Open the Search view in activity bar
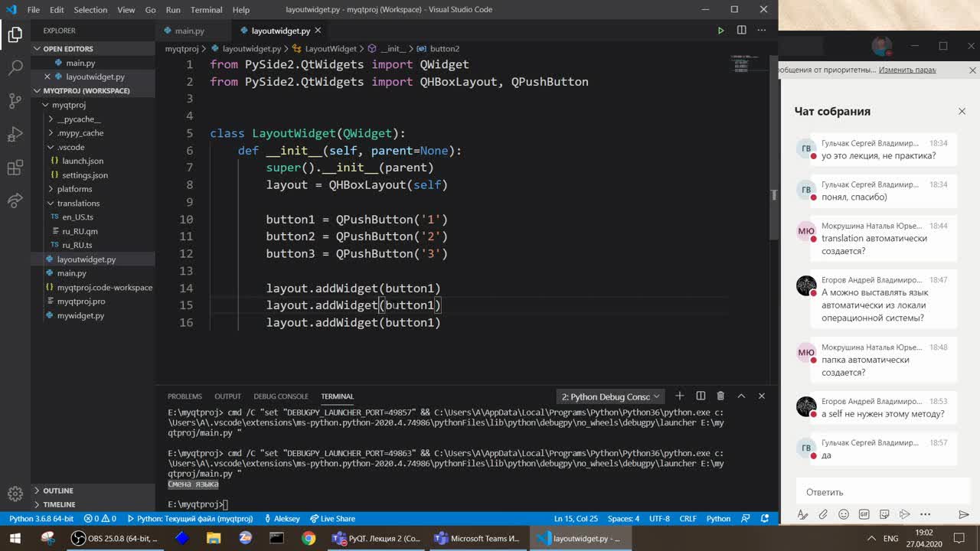 tap(15, 68)
